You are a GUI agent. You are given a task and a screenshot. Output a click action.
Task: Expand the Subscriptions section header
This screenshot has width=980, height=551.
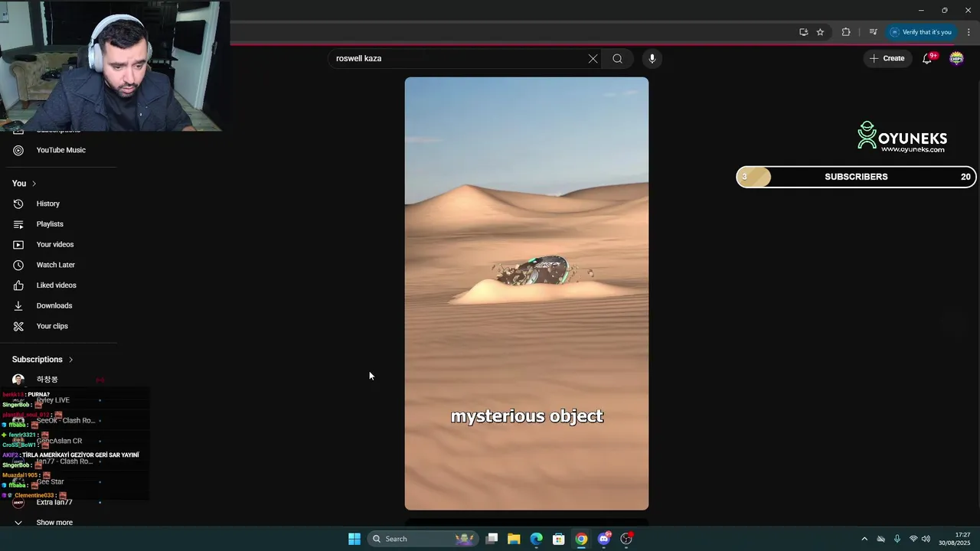42,360
